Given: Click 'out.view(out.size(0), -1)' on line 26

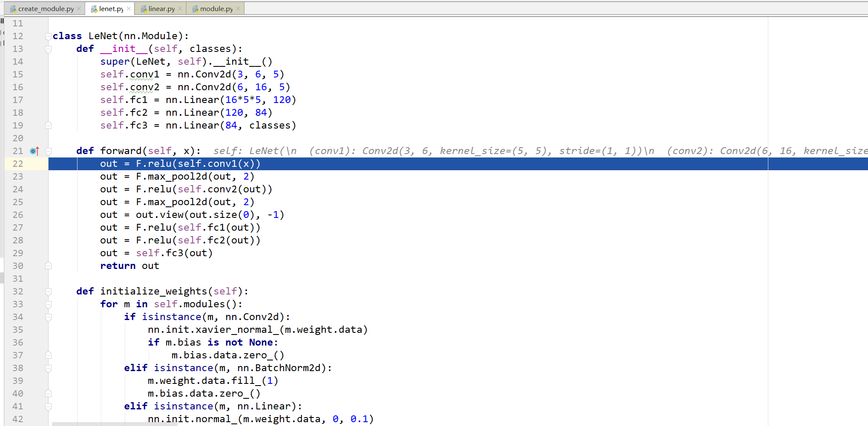Looking at the screenshot, I should pyautogui.click(x=210, y=215).
